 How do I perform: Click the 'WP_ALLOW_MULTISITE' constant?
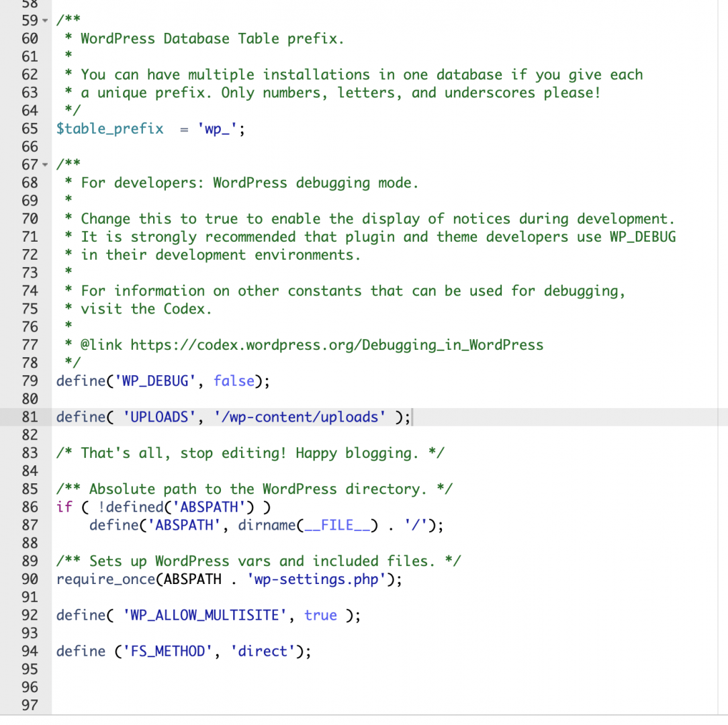(x=206, y=615)
